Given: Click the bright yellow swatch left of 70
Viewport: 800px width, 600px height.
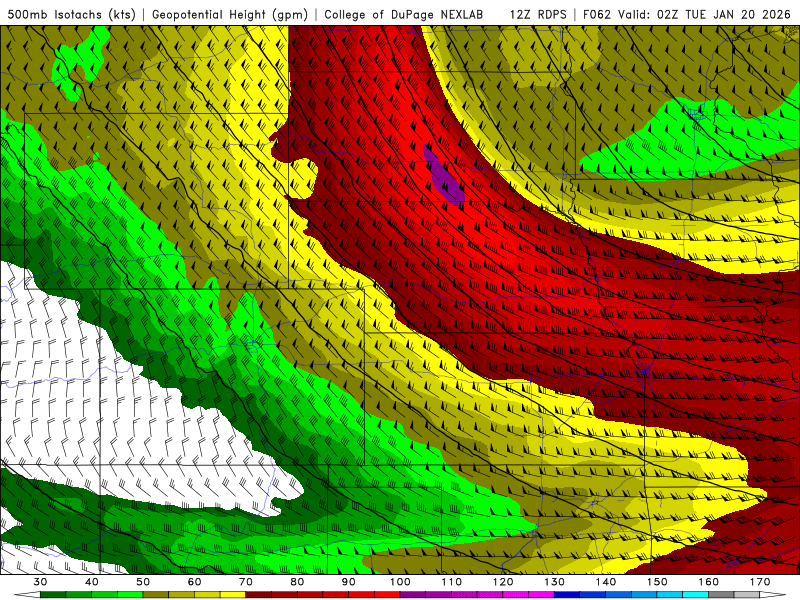Looking at the screenshot, I should [233, 595].
